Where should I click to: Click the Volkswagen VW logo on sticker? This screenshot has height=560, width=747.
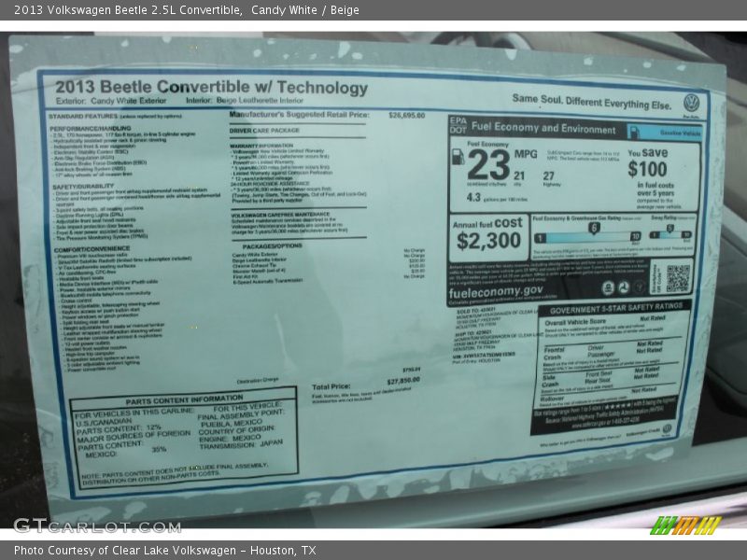click(x=691, y=103)
